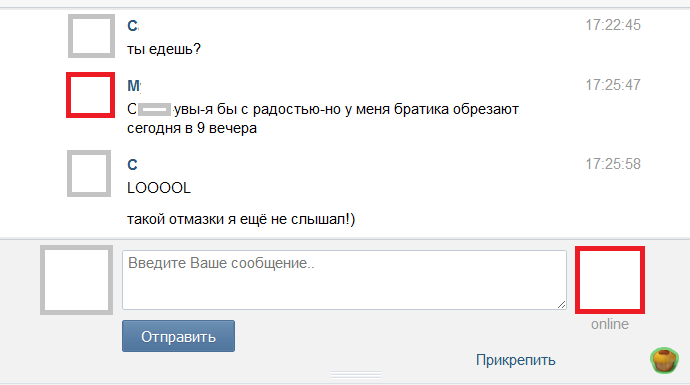Screen dimensions: 690x385
Task: Focus the Введите Ваше сообщение input field
Action: [344, 280]
